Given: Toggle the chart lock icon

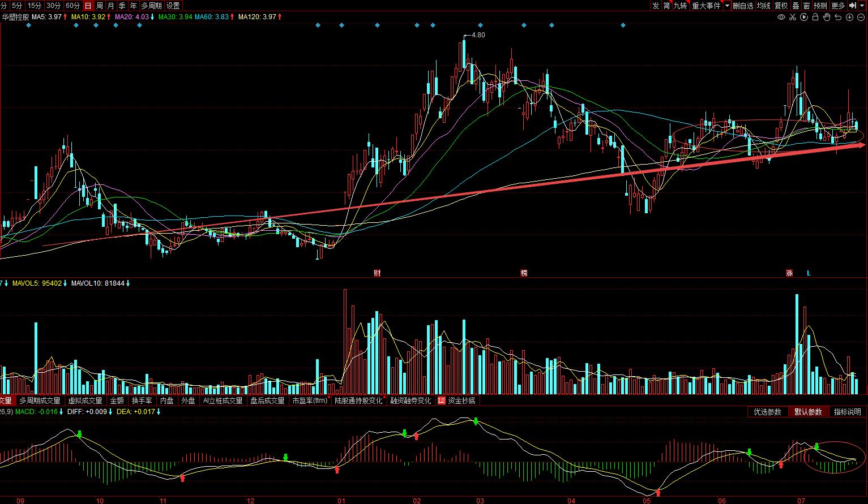Looking at the screenshot, I should 815,17.
